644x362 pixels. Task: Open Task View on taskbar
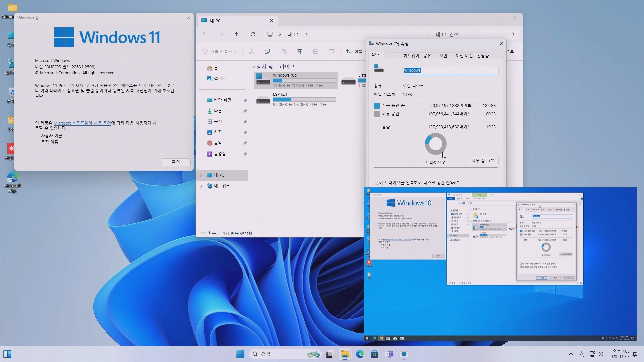point(330,354)
